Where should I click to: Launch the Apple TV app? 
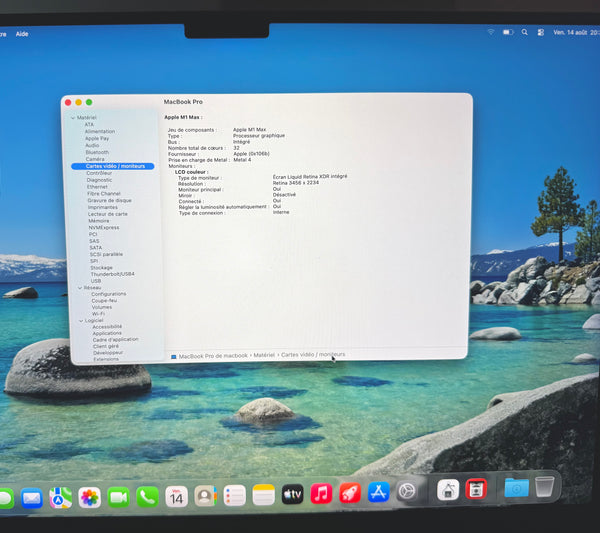(x=292, y=494)
